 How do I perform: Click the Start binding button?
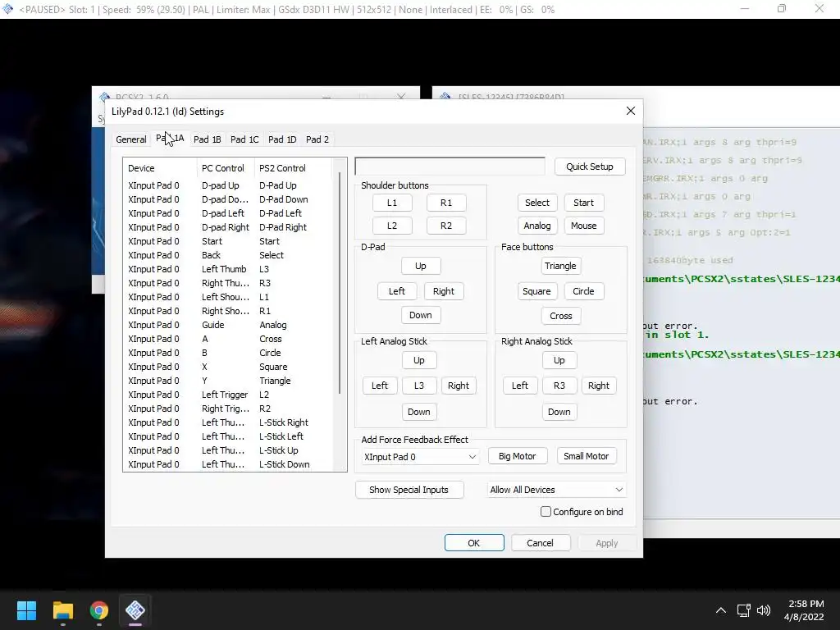(584, 203)
